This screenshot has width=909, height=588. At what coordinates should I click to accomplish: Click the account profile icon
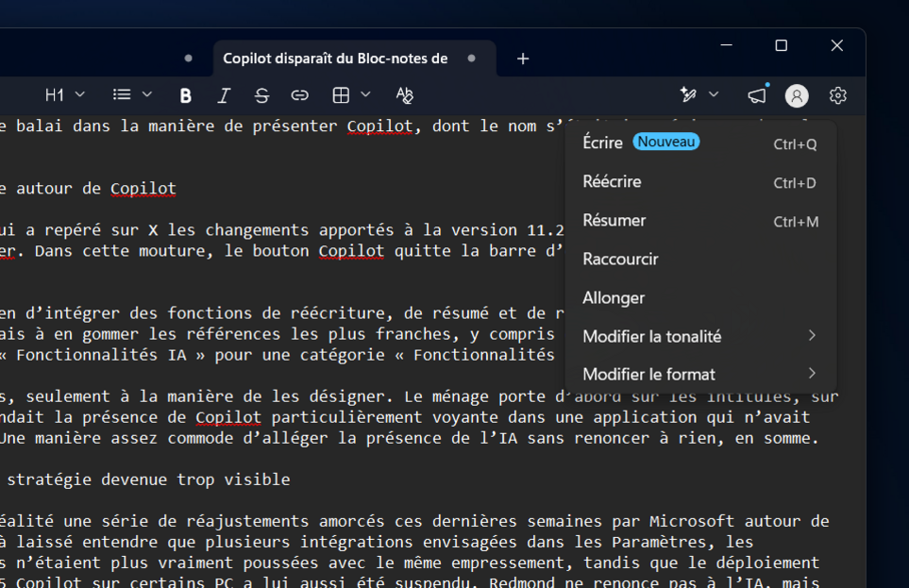click(796, 94)
